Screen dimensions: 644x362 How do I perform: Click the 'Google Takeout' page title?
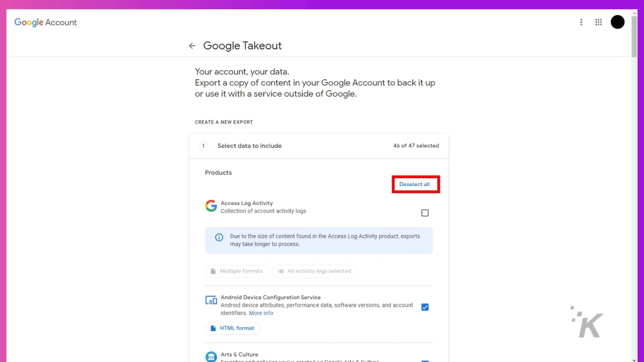click(242, 46)
